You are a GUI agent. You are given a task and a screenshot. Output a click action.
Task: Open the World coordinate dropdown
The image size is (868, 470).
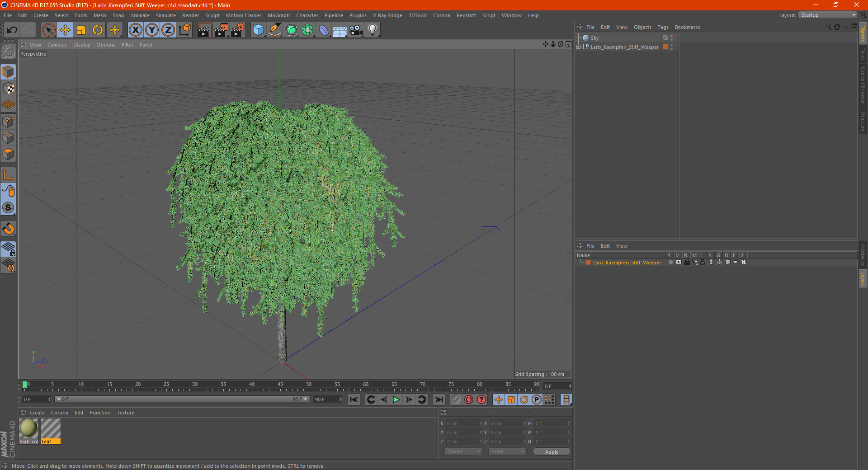point(463,451)
